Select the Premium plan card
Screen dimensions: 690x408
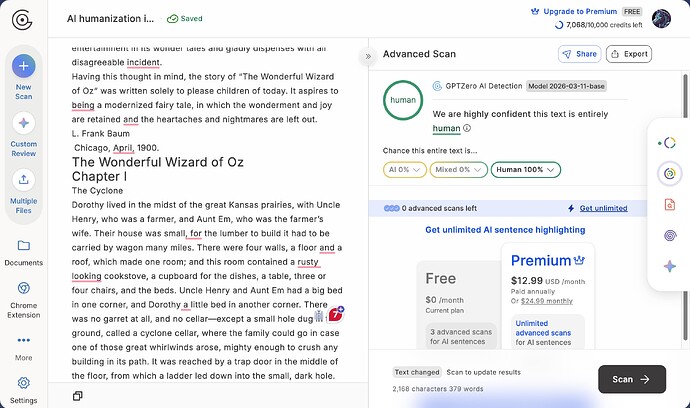coord(548,297)
